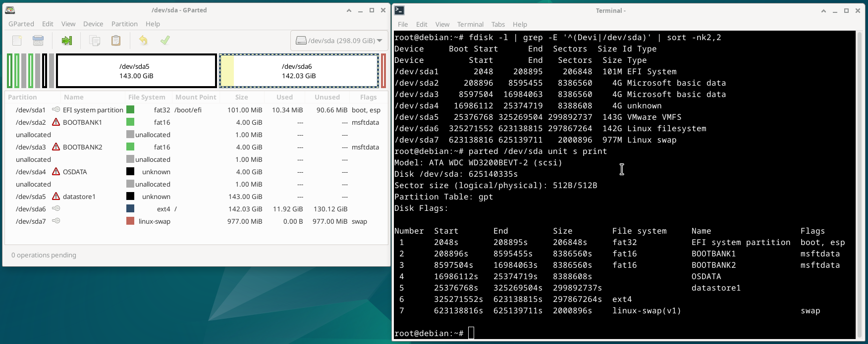The width and height of the screenshot is (868, 344).
Task: Click the warning icon next to datastore1
Action: (56, 197)
